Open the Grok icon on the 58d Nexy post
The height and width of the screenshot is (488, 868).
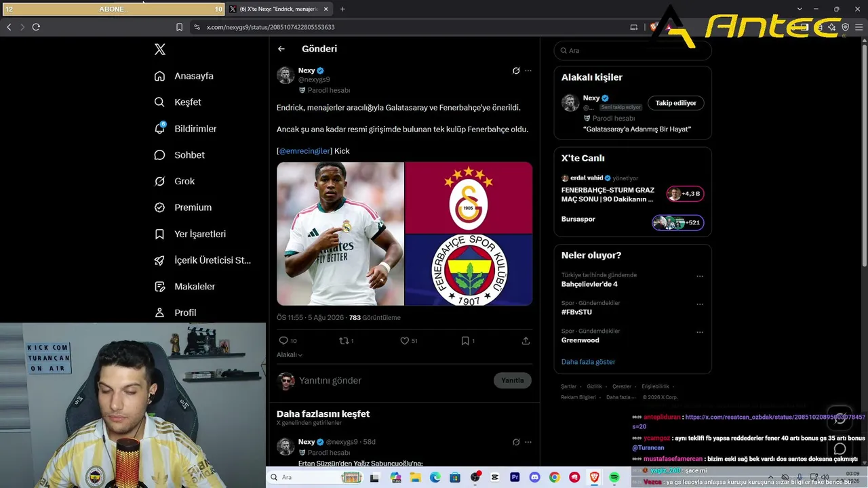[516, 442]
